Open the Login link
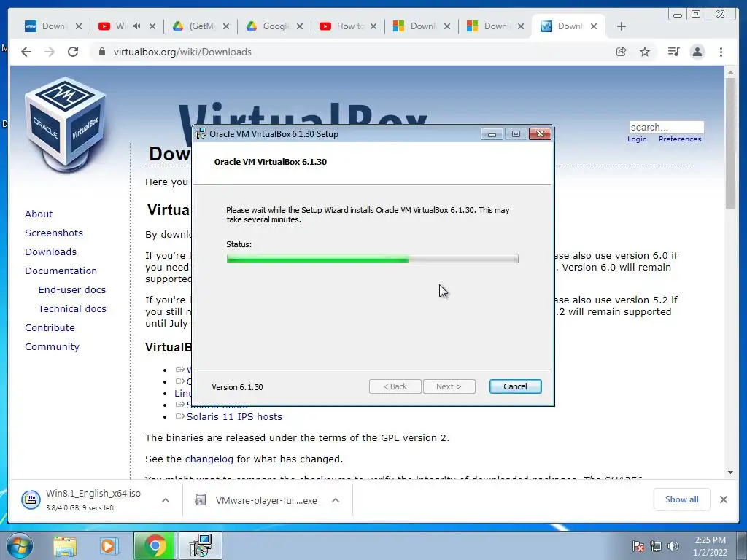The width and height of the screenshot is (747, 560). coord(637,139)
